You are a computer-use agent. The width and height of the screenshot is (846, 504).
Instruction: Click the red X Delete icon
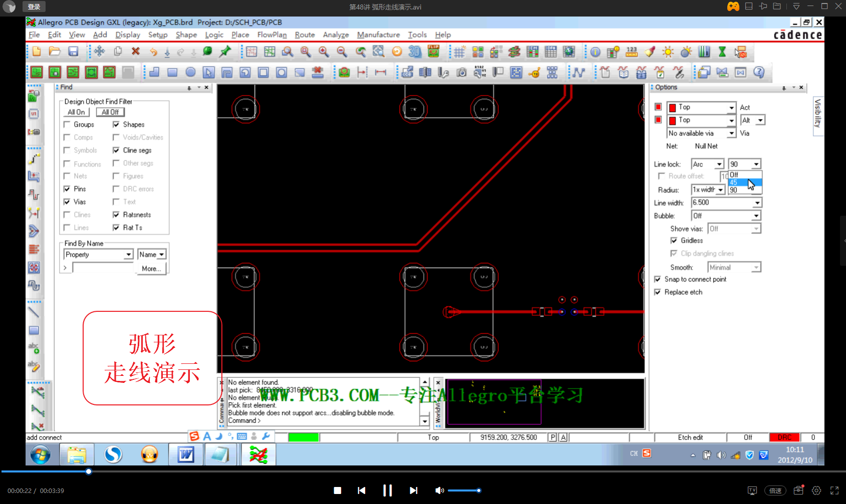coord(135,51)
